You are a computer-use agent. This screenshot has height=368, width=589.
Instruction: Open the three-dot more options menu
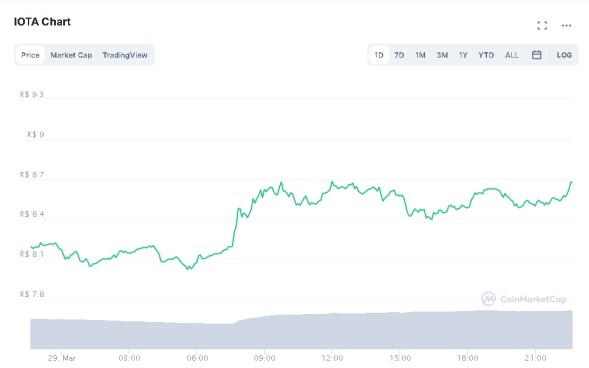pos(566,26)
